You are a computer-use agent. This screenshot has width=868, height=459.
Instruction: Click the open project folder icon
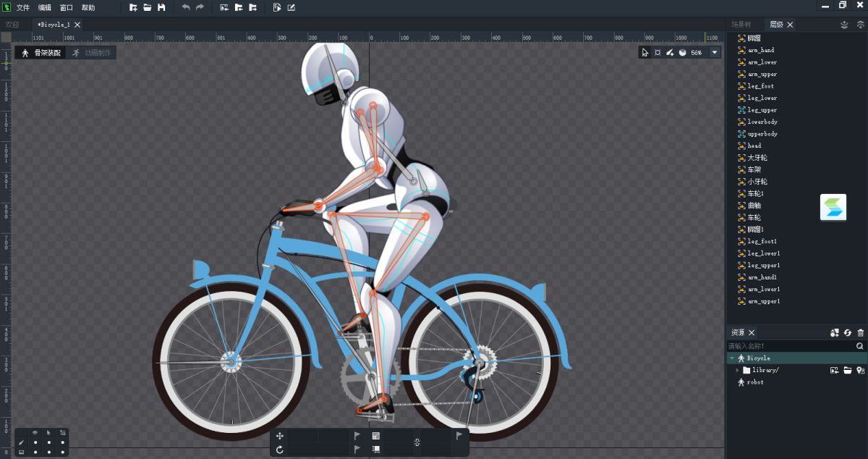point(147,7)
